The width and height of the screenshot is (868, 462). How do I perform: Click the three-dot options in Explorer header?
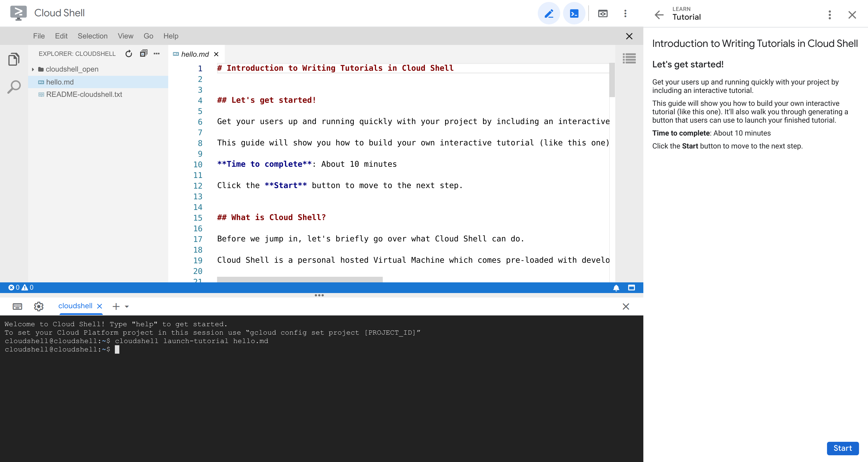tap(156, 53)
